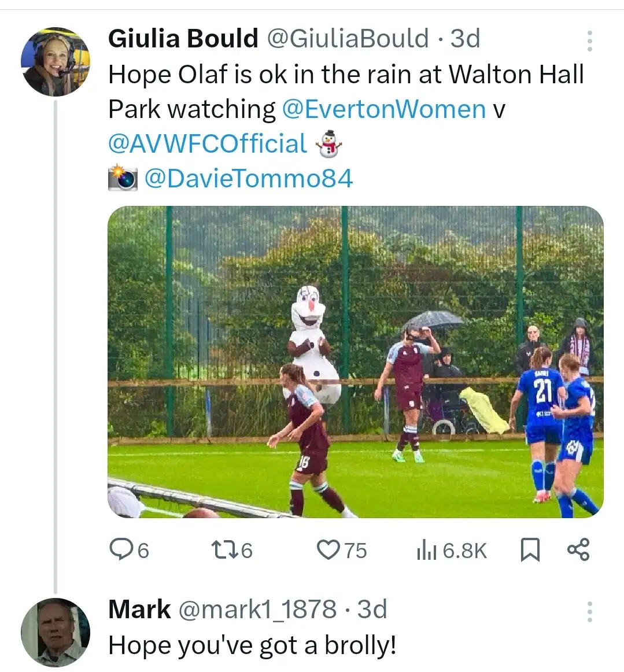Share Giulia Bould's tweet

(578, 549)
